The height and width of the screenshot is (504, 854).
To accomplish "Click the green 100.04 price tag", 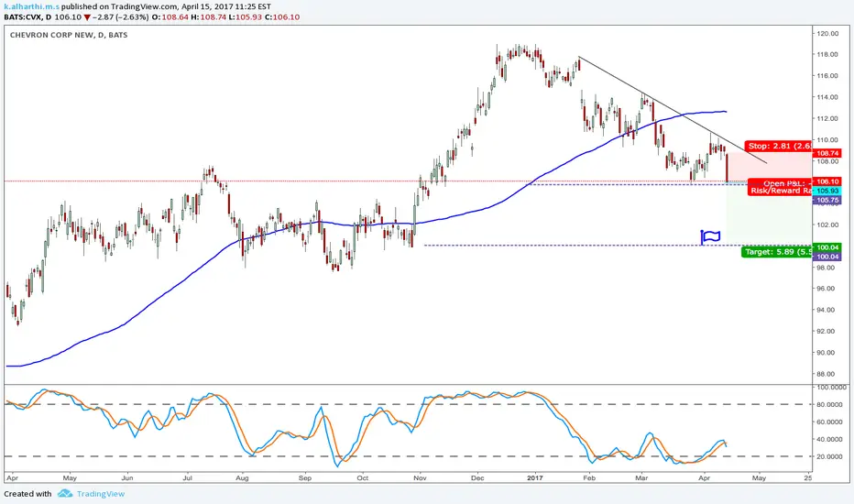I will pyautogui.click(x=827, y=247).
